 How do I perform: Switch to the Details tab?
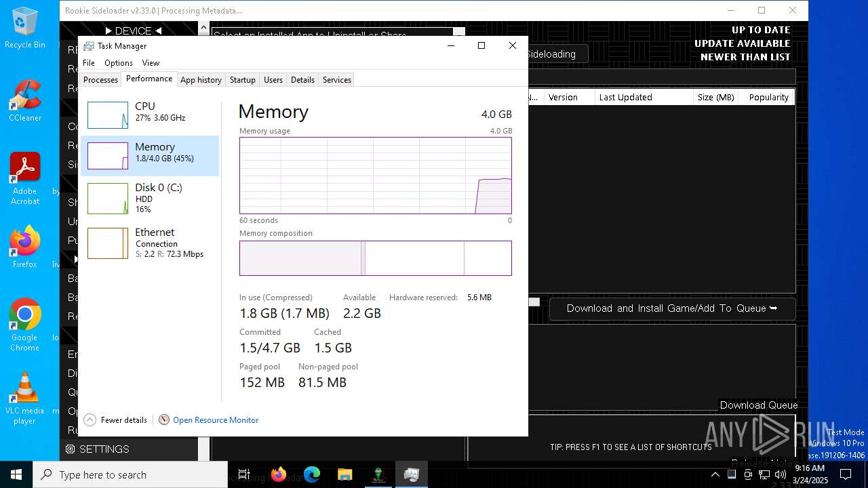[302, 80]
